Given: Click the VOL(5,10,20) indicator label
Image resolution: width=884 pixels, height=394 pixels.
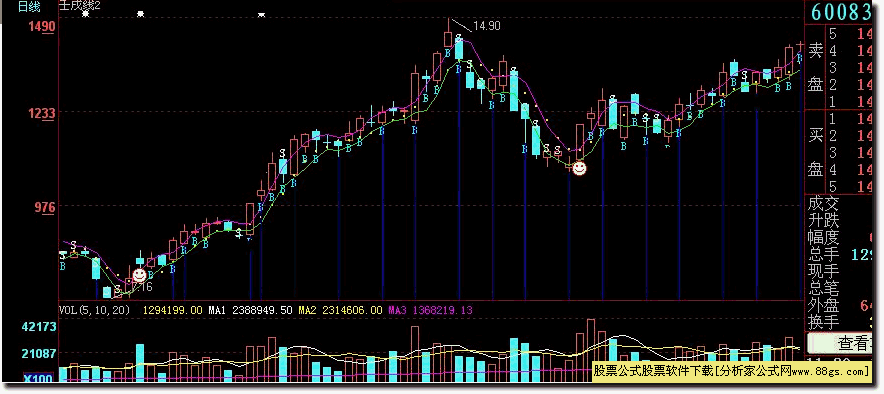Looking at the screenshot, I should pos(95,310).
